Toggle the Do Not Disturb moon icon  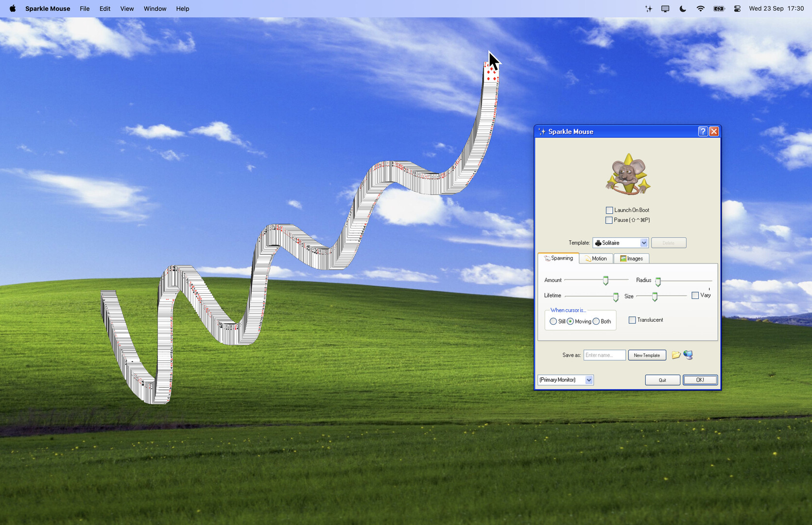coord(683,9)
